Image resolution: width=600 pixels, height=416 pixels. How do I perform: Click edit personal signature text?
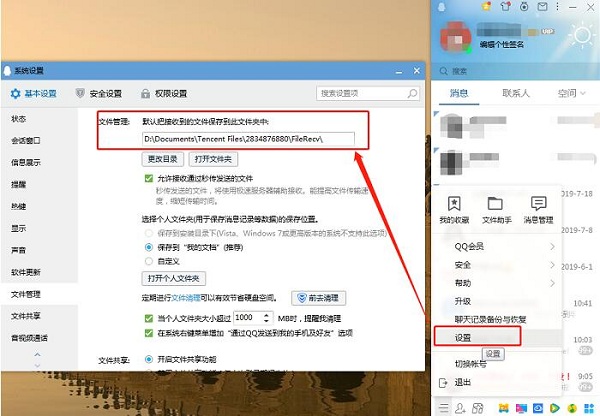tap(502, 45)
